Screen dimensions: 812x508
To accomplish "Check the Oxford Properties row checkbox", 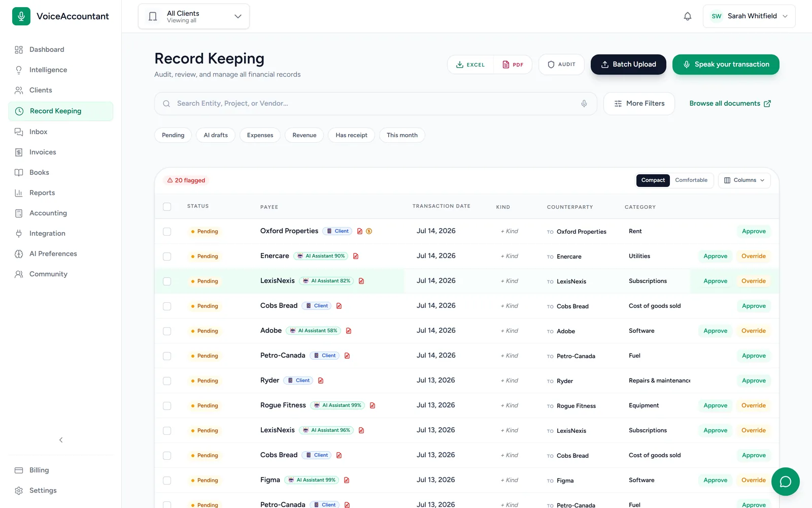I will 167,232.
